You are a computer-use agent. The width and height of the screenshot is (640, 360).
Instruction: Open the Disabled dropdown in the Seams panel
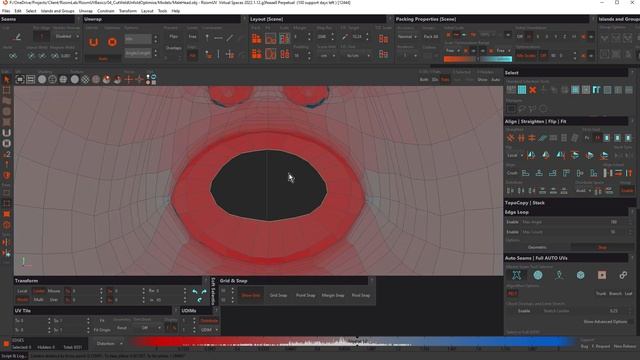[66, 36]
